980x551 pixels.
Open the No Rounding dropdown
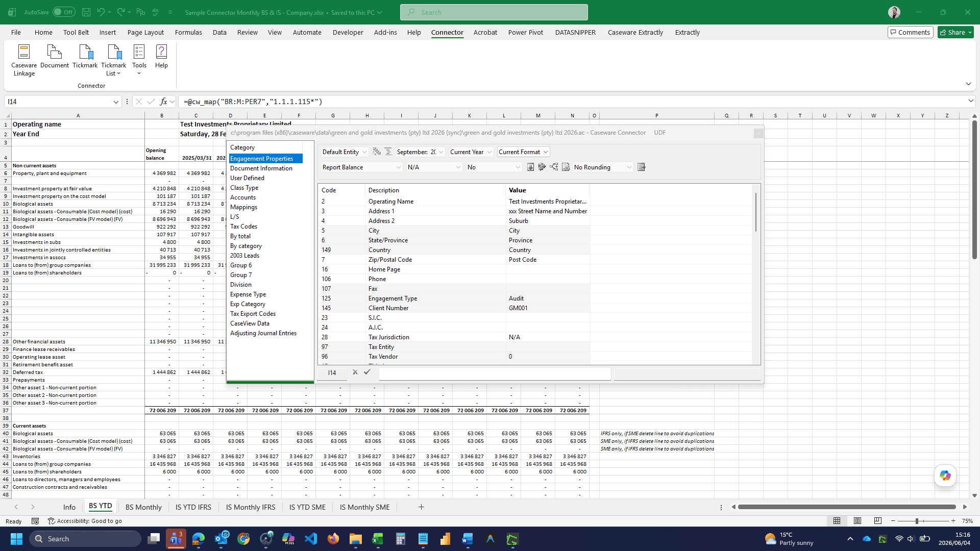point(603,167)
